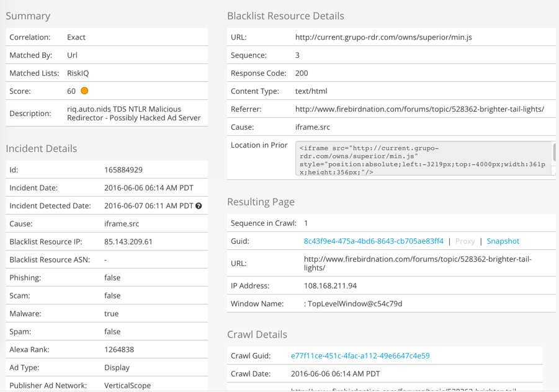Select the Incident Details Cause value
This screenshot has width=559, height=392.
coord(122,224)
